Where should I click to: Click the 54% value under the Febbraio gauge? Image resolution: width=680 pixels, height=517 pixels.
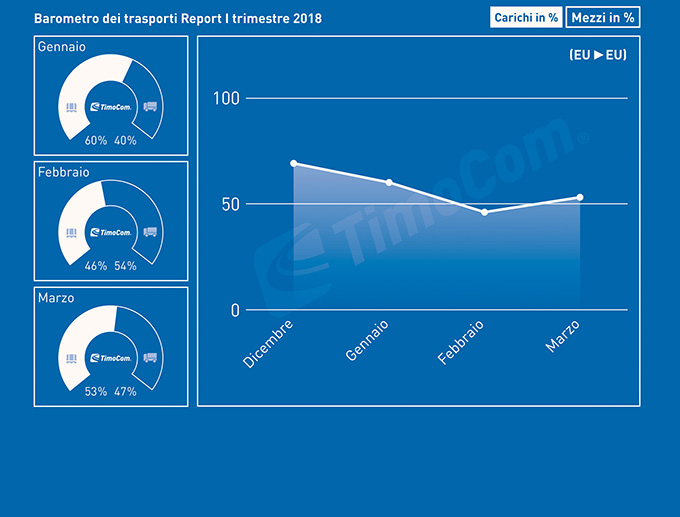(126, 266)
